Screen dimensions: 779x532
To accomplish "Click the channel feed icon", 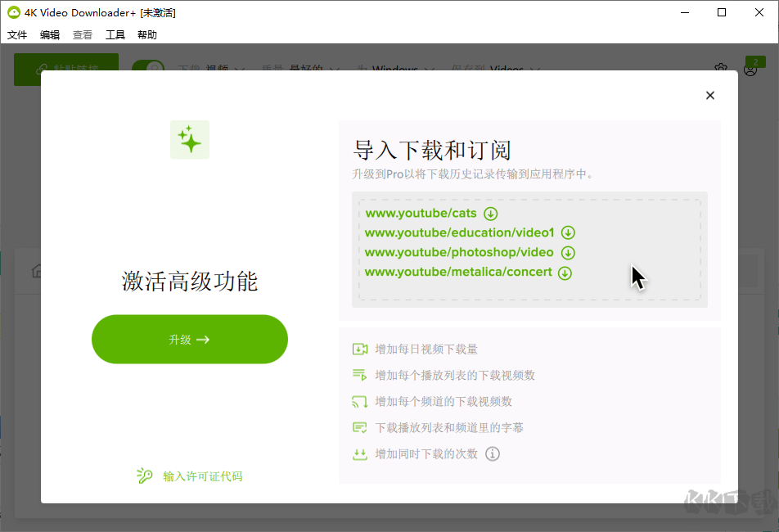I will (x=360, y=401).
